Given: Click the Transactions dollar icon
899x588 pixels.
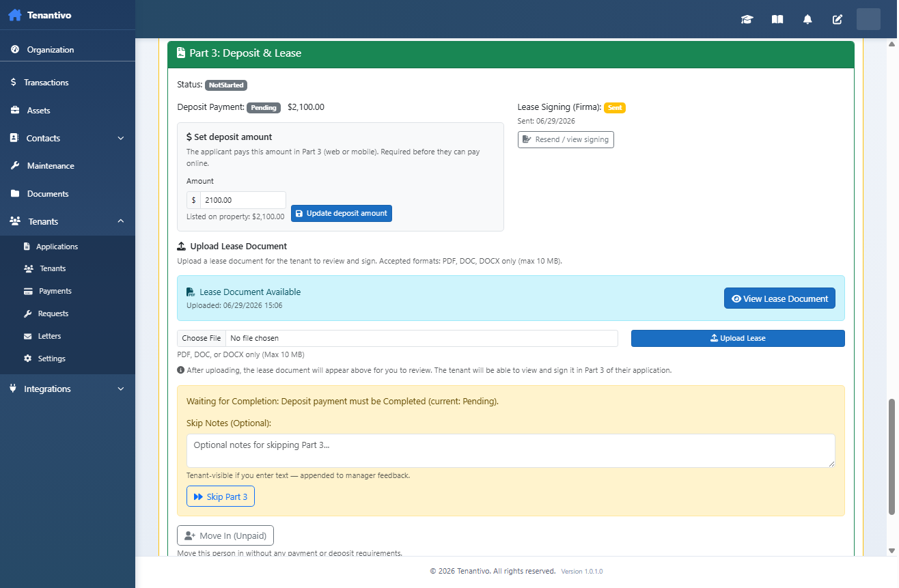Looking at the screenshot, I should (14, 82).
